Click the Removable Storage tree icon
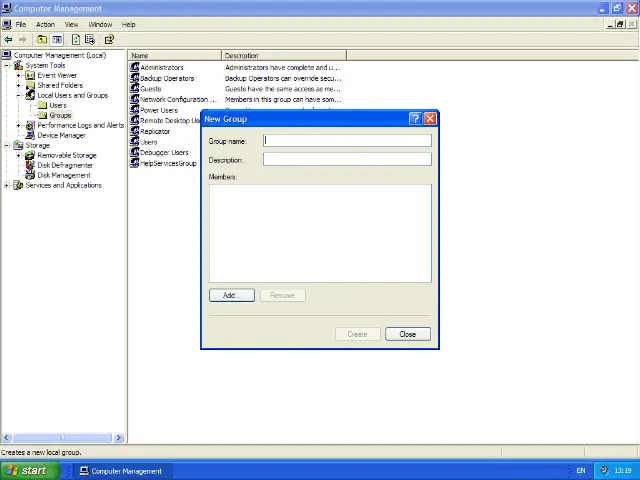Image resolution: width=640 pixels, height=480 pixels. click(30, 155)
